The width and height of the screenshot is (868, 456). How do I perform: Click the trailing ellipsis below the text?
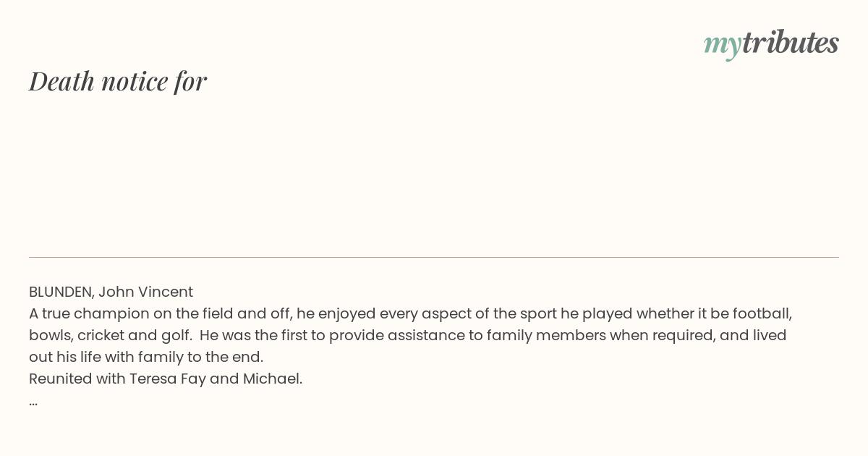click(x=33, y=402)
